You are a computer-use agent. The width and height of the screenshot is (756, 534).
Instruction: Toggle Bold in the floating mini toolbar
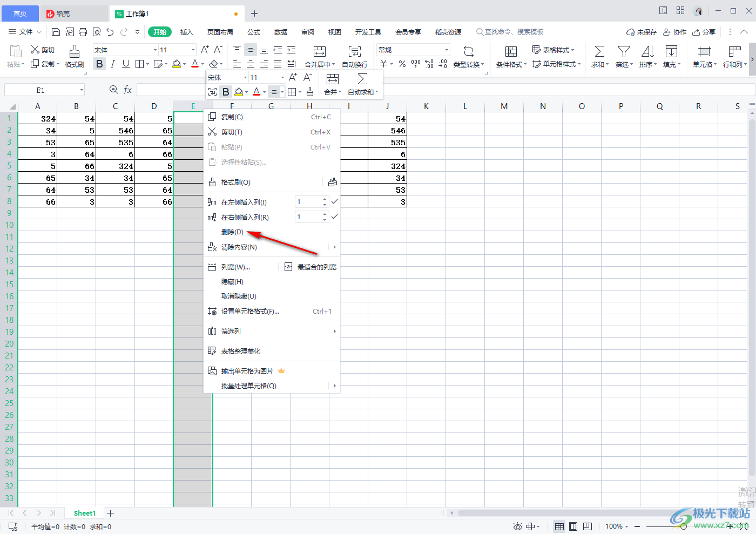(x=226, y=92)
